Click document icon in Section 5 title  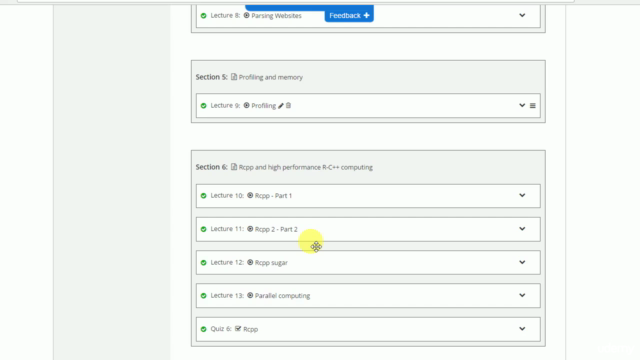click(x=234, y=77)
